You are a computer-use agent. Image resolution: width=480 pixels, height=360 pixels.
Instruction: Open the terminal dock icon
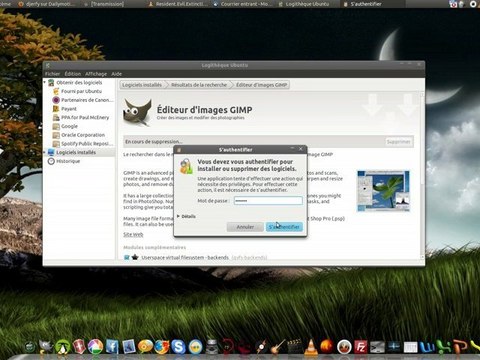[377, 347]
